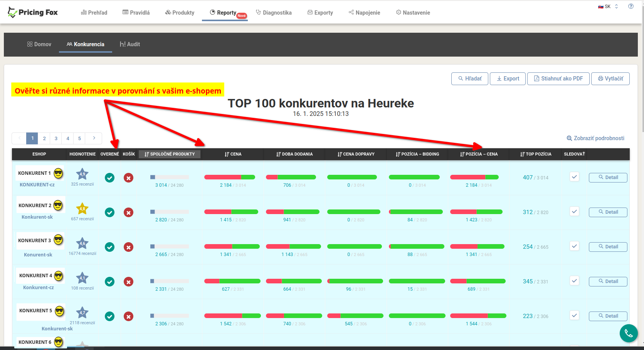This screenshot has height=350, width=644.
Task: Click the gold rating star of KONKURENT 2
Action: (x=82, y=209)
